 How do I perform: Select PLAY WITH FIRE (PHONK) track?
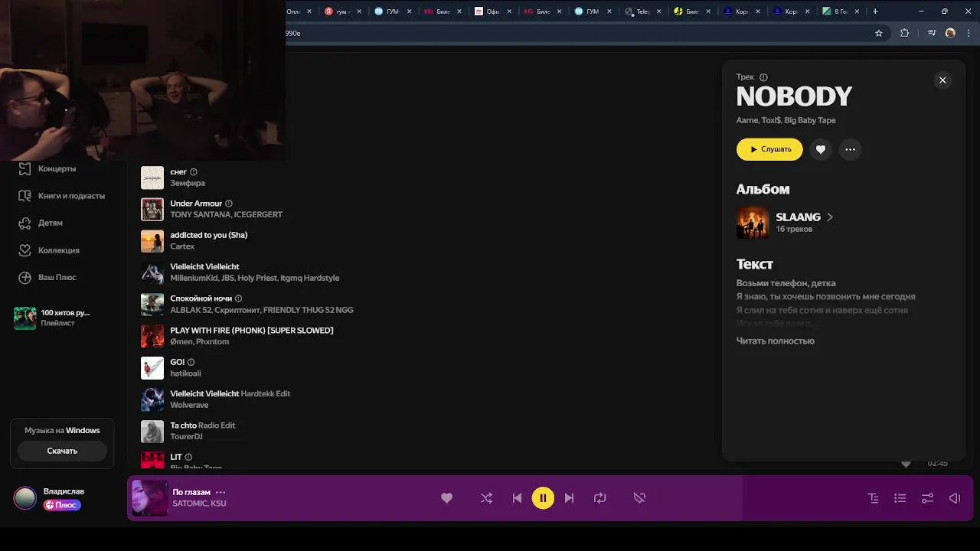[252, 331]
